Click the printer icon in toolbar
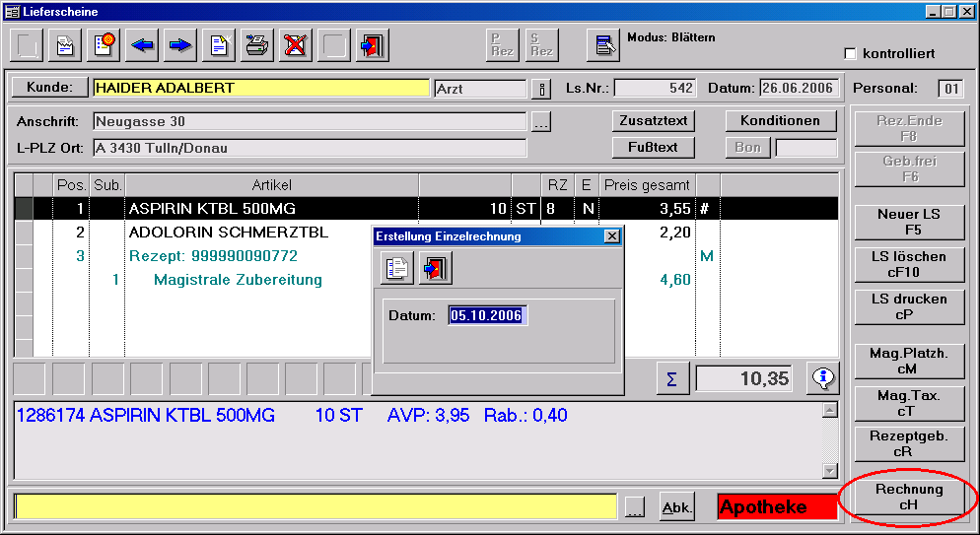Viewport: 980px width, 535px height. point(256,44)
